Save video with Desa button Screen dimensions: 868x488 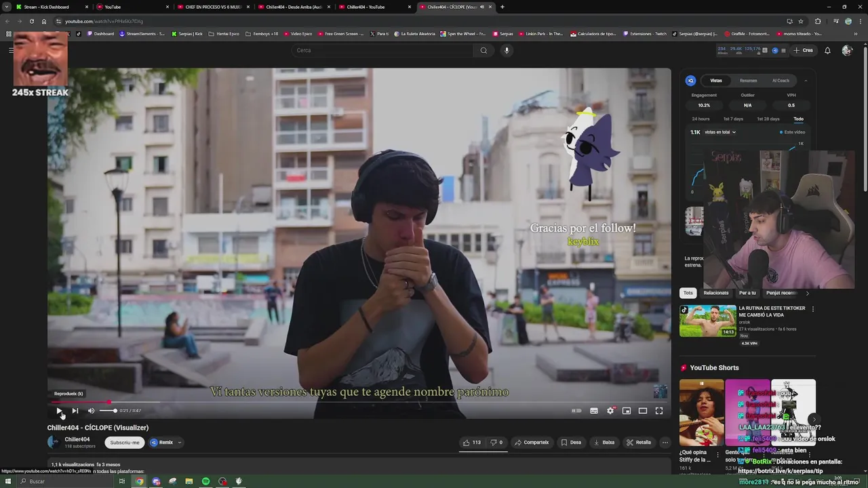pyautogui.click(x=571, y=443)
